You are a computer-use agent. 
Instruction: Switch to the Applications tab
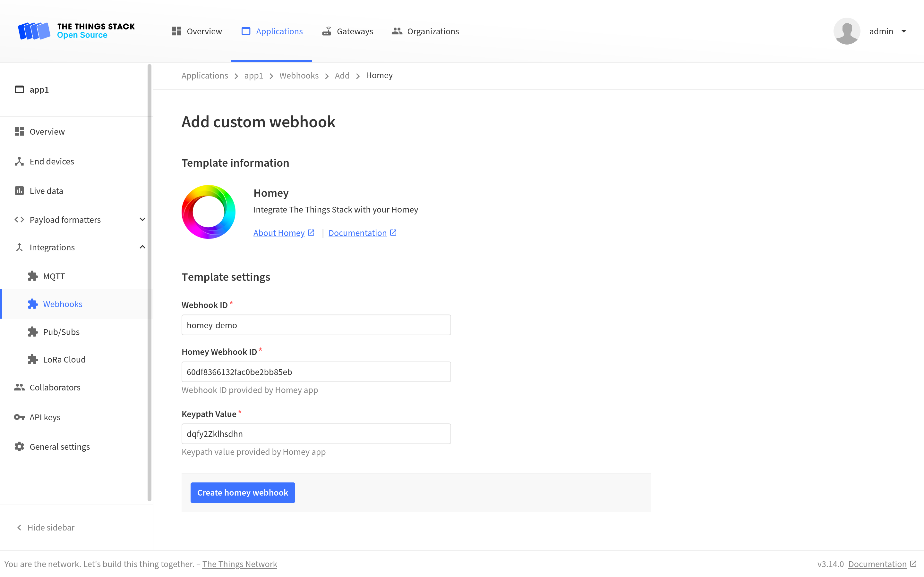(x=271, y=31)
